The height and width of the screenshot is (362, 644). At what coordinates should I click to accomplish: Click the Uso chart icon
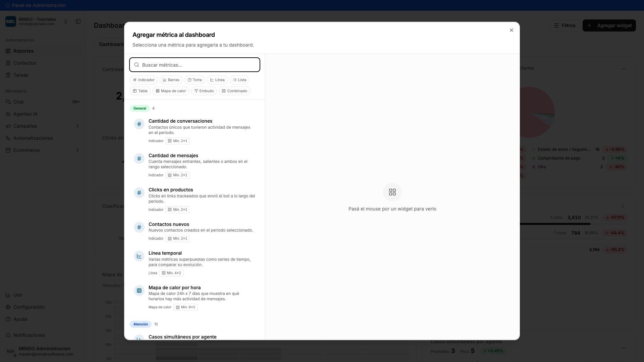[8, 295]
